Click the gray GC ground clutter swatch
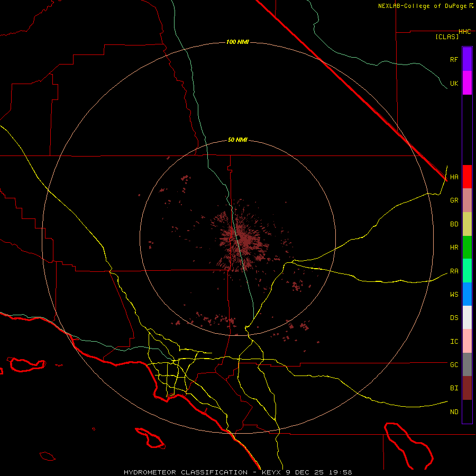This screenshot has width=476, height=476. [467, 364]
